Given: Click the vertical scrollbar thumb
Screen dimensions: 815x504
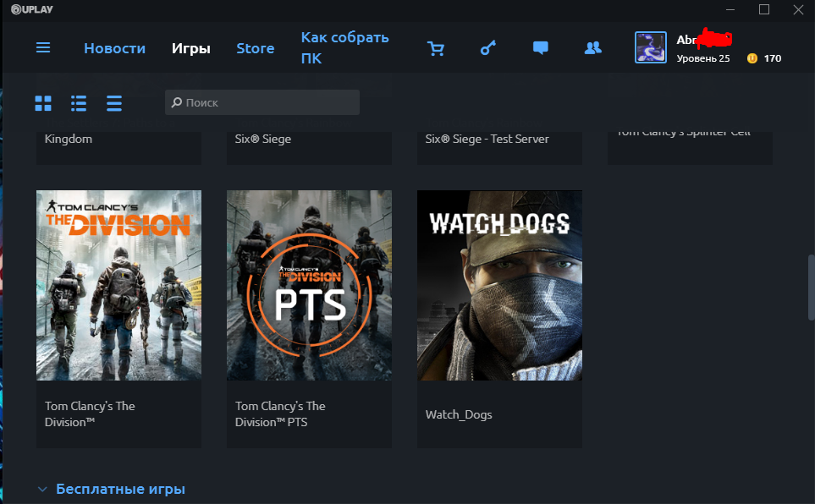Looking at the screenshot, I should 811,287.
